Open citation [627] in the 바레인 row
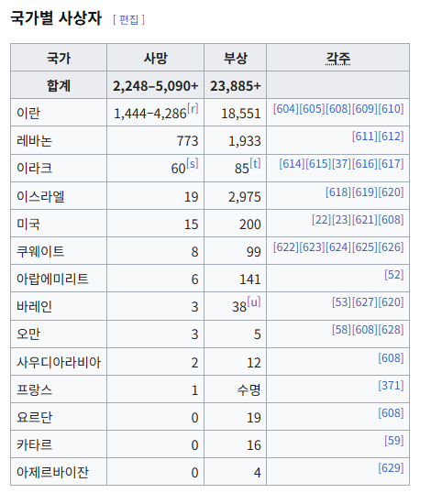 [365, 301]
